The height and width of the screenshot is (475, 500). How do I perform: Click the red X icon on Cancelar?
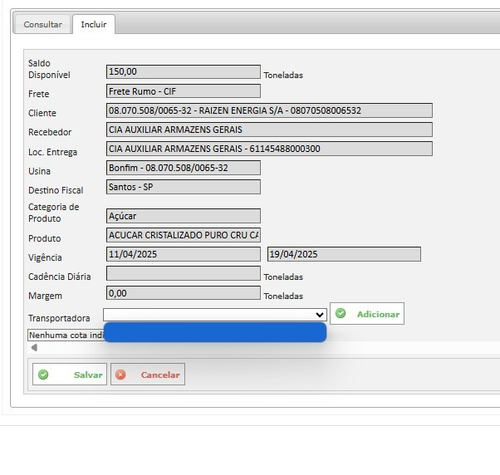pyautogui.click(x=120, y=375)
